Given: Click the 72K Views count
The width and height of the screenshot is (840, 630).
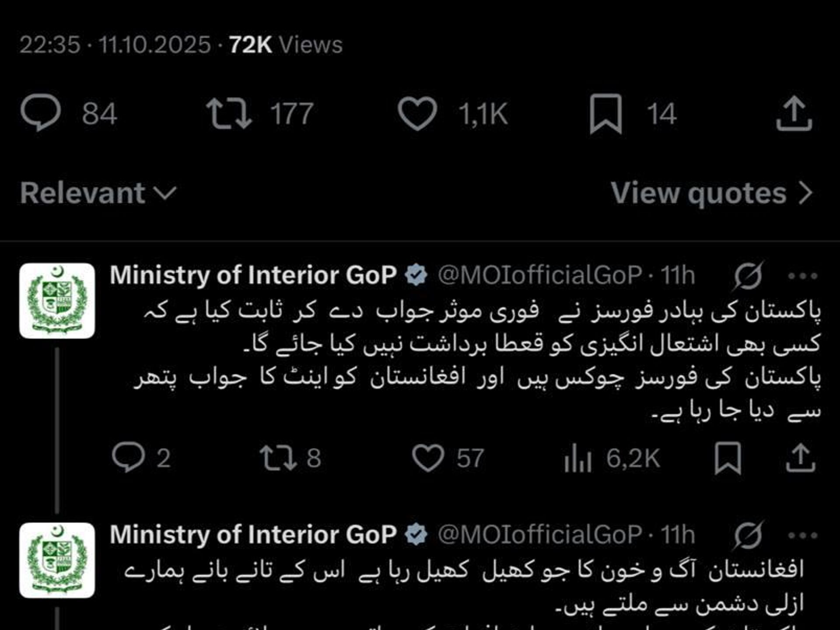Looking at the screenshot, I should click(286, 45).
